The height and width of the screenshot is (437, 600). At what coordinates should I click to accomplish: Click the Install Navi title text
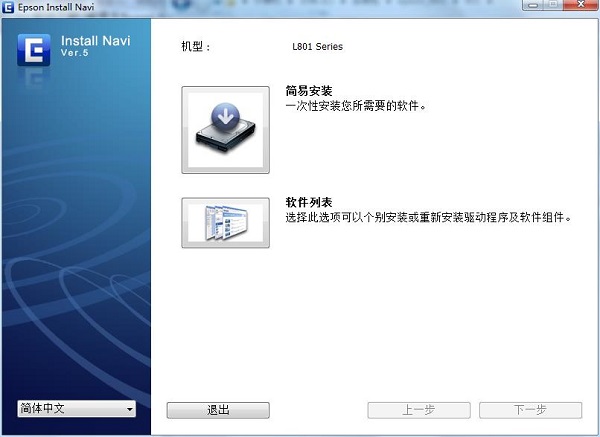tap(96, 41)
